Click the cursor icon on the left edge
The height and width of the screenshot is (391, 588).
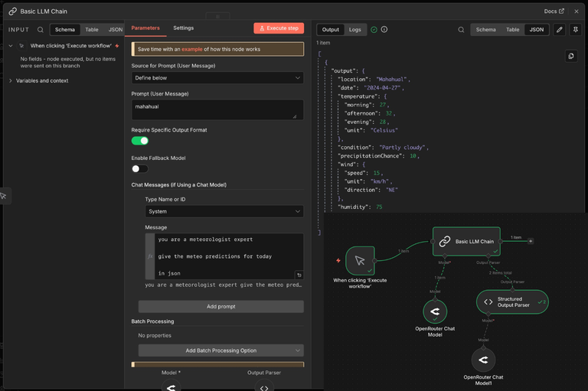[x=3, y=196]
